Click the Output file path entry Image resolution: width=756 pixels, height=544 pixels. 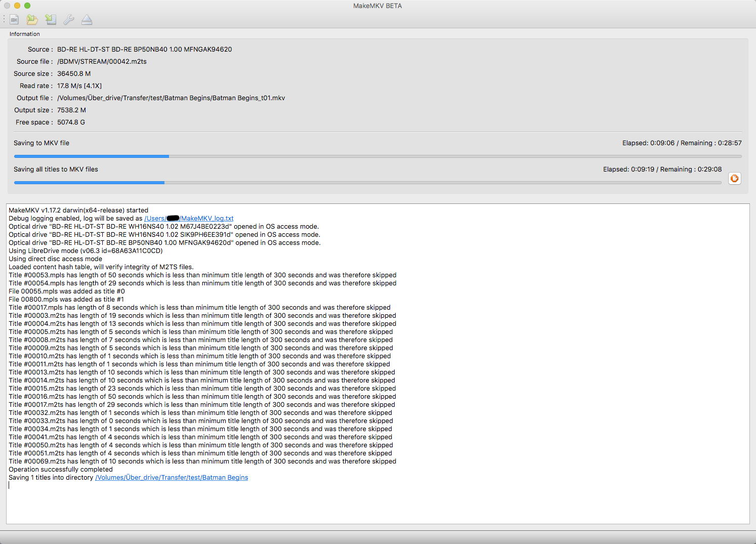point(171,98)
